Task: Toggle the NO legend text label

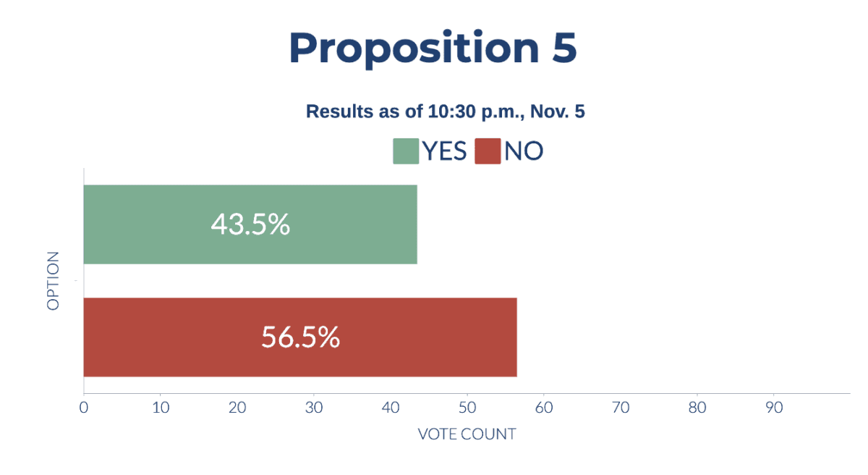Action: click(x=524, y=151)
